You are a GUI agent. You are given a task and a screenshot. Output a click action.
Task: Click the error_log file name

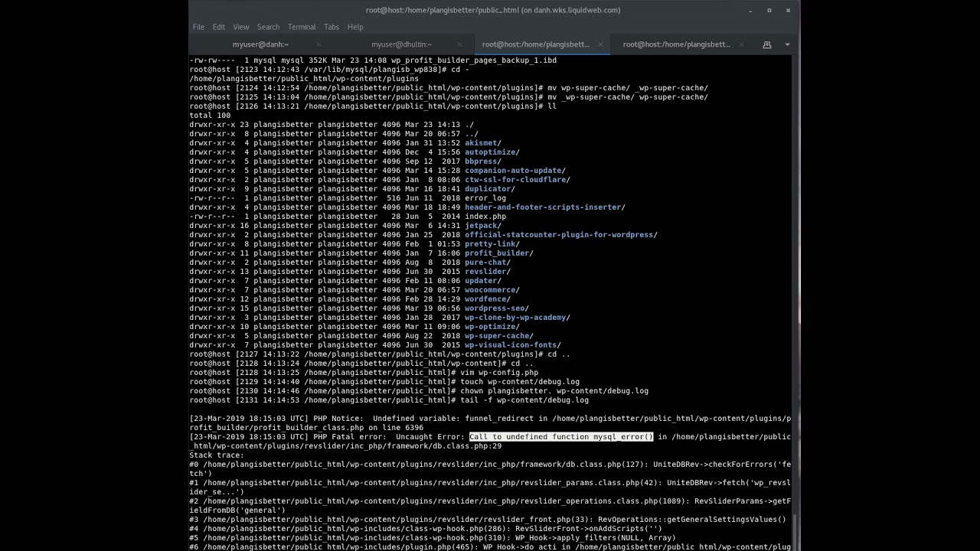click(x=485, y=198)
